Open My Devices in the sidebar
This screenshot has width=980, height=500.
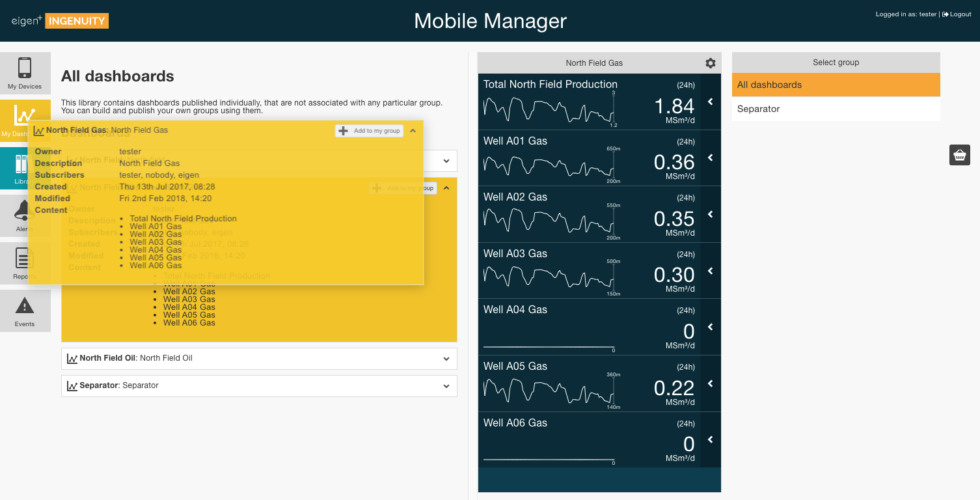coord(25,74)
